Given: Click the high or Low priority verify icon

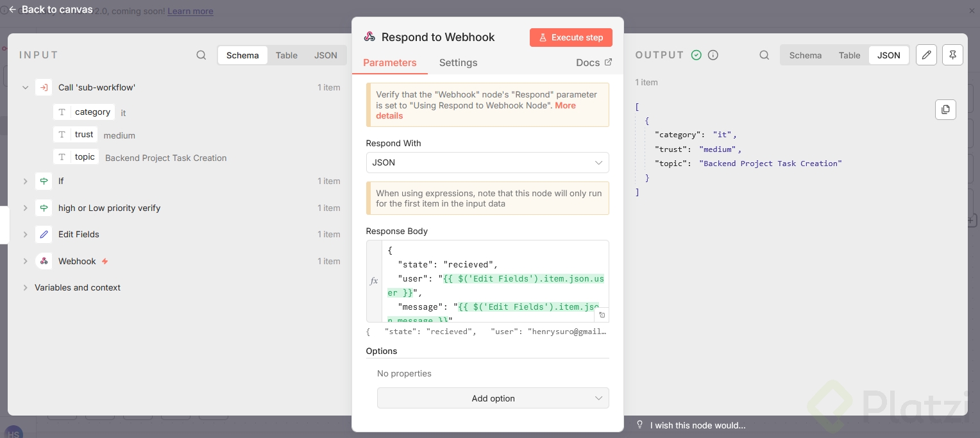Looking at the screenshot, I should 44,208.
